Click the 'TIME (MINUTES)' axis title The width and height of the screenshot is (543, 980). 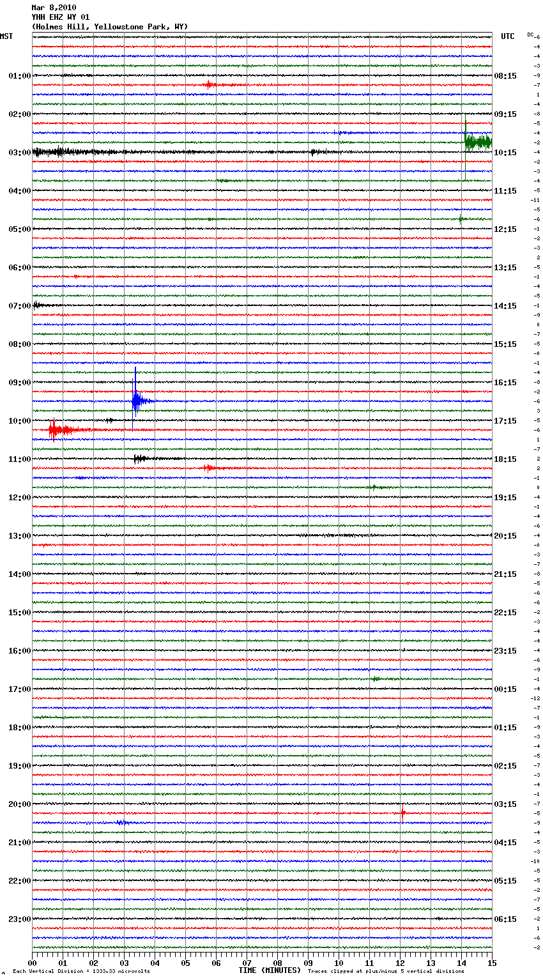[x=270, y=970]
